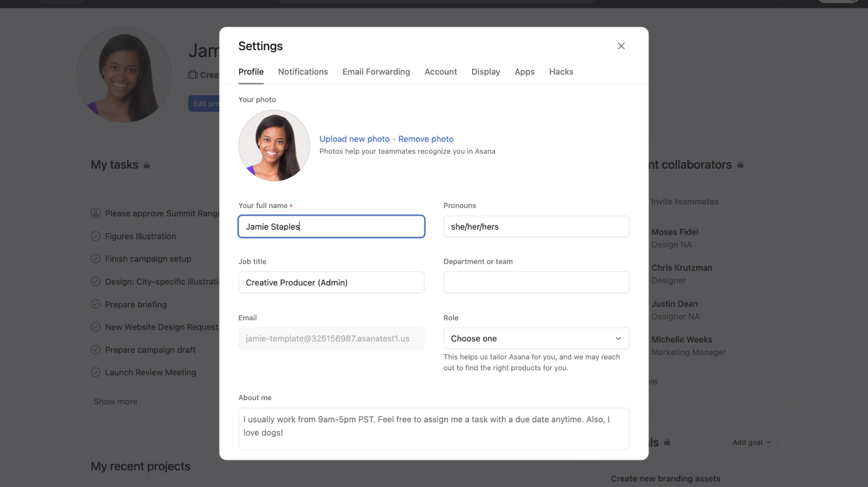The image size is (868, 487).
Task: Open the Hacks tab in Settings
Action: pos(561,72)
